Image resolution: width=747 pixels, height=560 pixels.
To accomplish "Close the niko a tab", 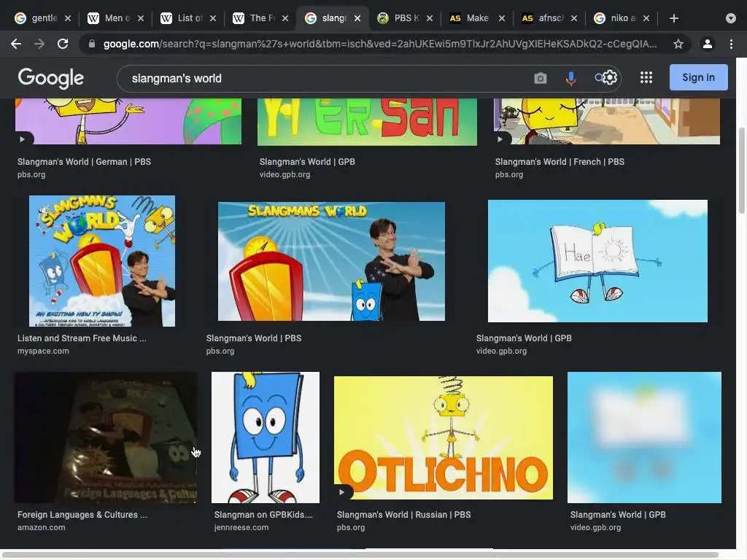I will click(646, 18).
